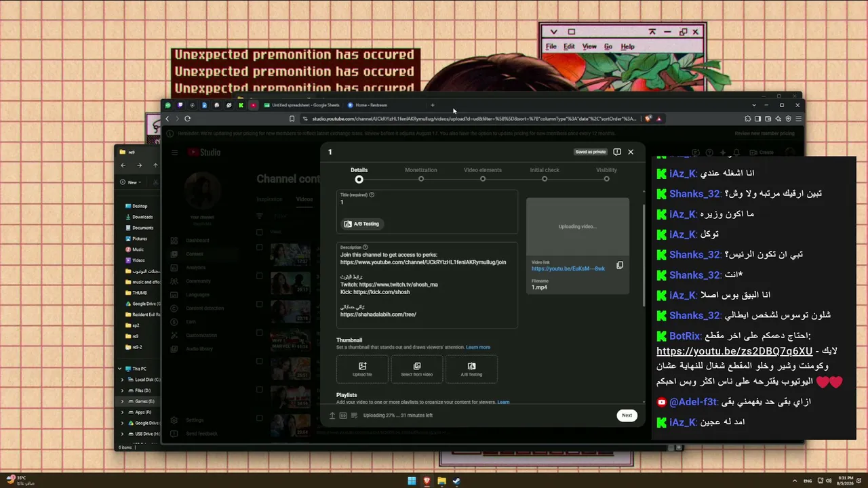
Task: Go back in the browser
Action: [x=167, y=119]
